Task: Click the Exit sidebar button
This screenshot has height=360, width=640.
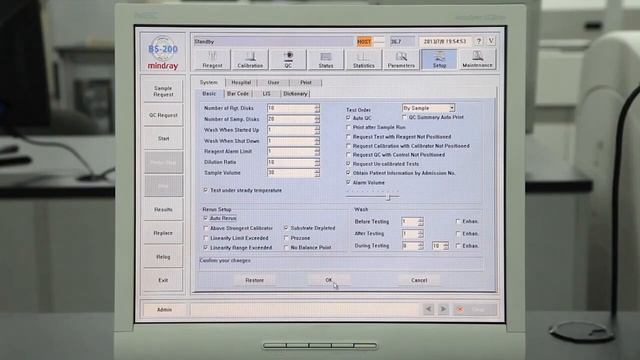Action: pos(163,280)
